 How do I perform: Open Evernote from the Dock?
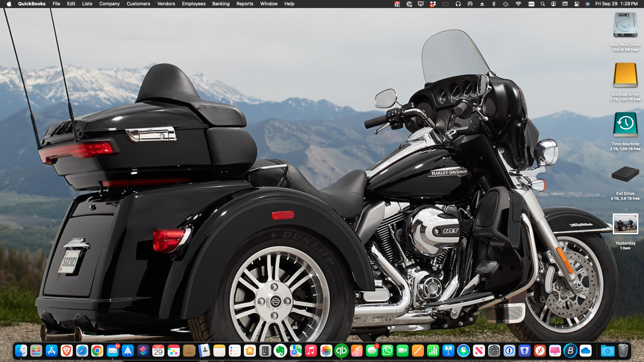(280, 351)
